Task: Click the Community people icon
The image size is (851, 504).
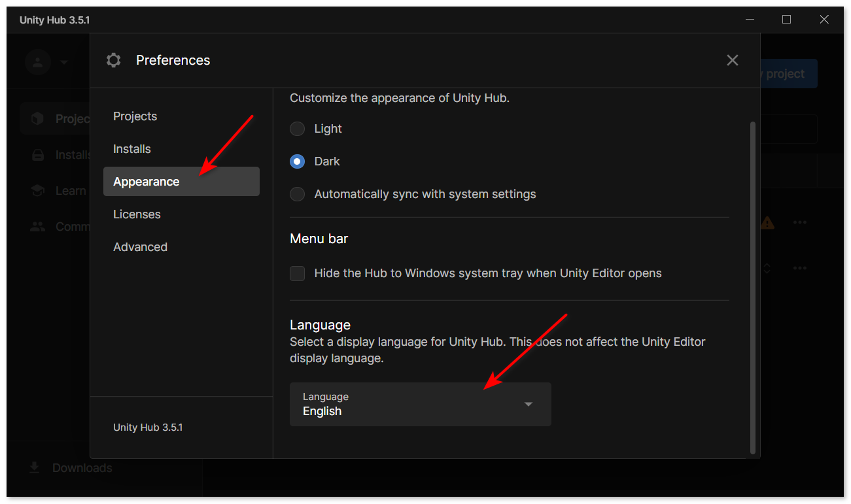Action: [38, 227]
